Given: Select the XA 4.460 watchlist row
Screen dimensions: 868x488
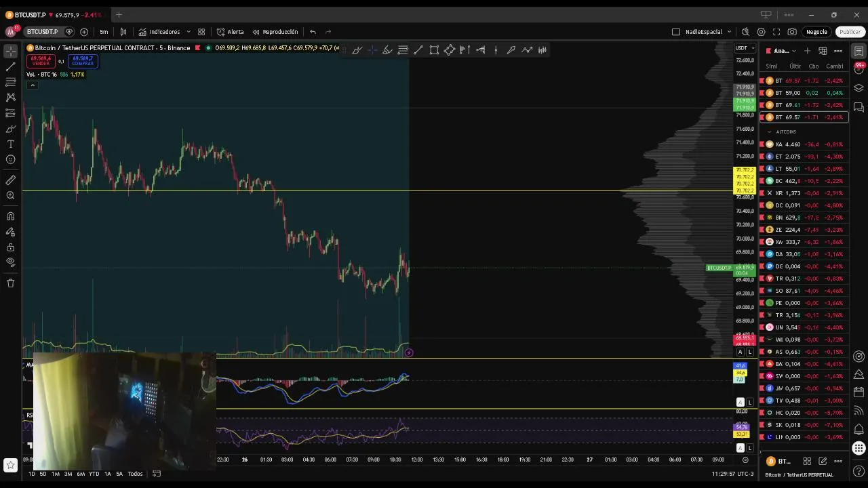Looking at the screenshot, I should [x=804, y=144].
